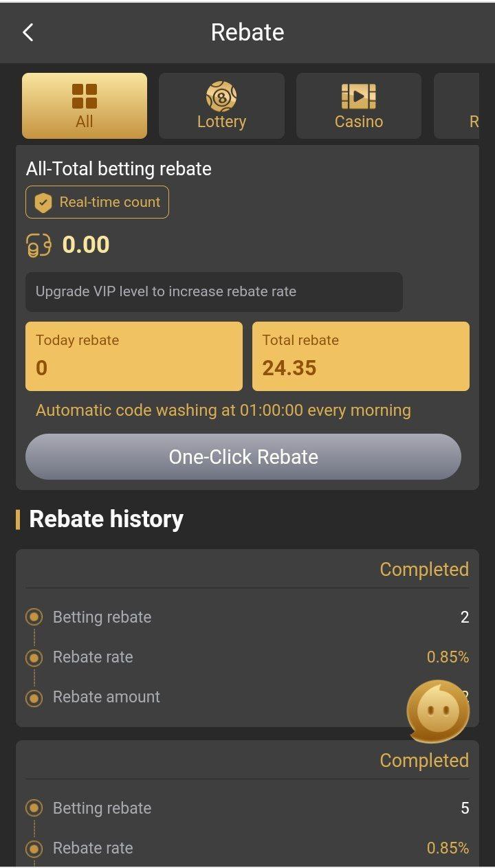This screenshot has width=495, height=868.
Task: Go back using the arrow icon
Action: (x=28, y=32)
